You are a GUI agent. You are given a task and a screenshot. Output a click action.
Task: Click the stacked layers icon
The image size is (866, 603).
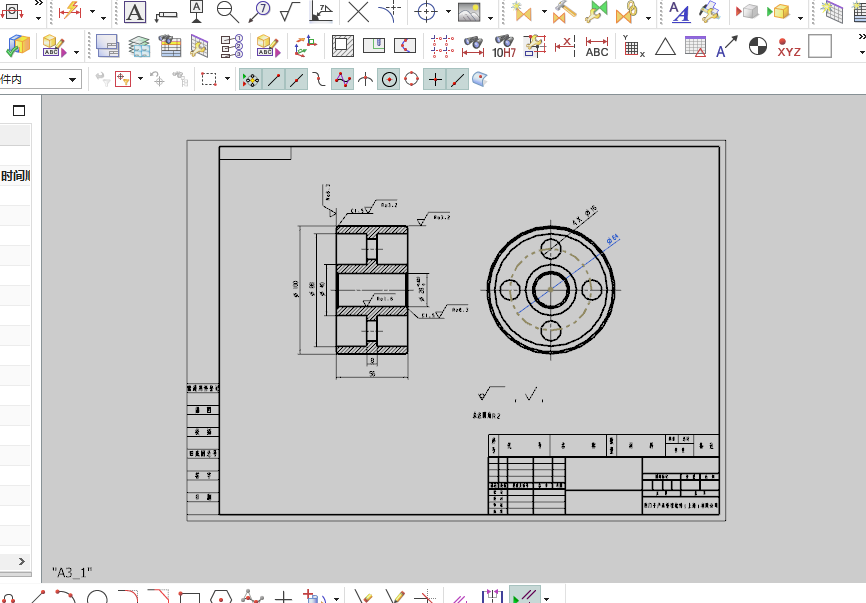point(139,46)
